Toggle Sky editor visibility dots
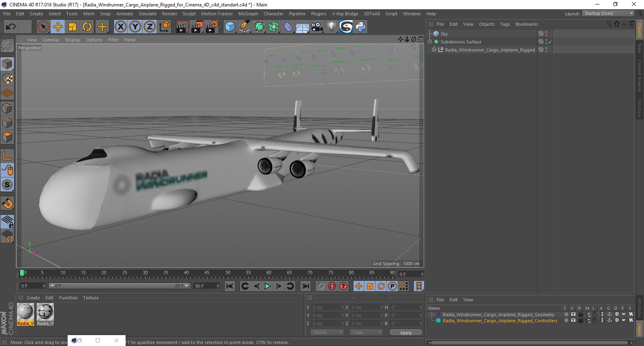The height and width of the screenshot is (346, 644). tap(546, 34)
